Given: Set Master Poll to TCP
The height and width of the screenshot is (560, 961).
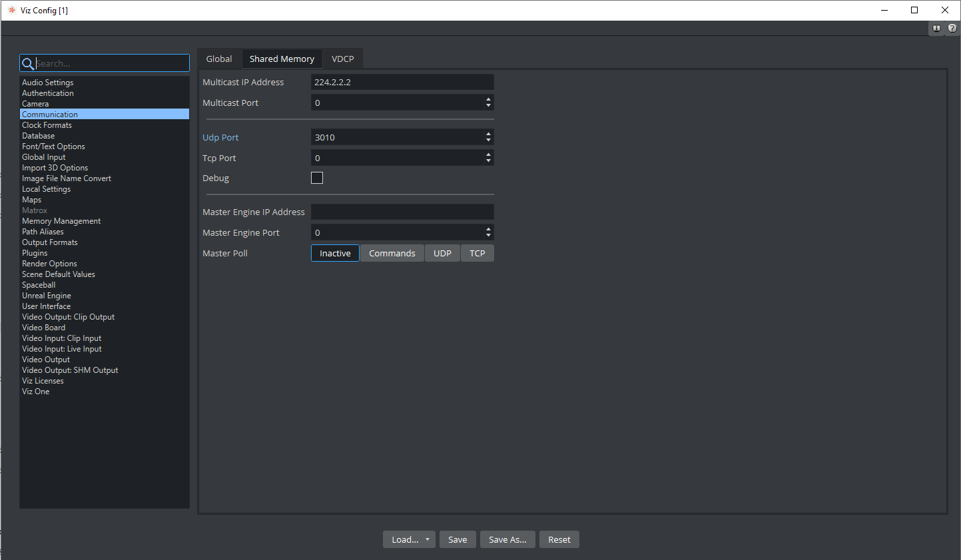Looking at the screenshot, I should pos(477,253).
